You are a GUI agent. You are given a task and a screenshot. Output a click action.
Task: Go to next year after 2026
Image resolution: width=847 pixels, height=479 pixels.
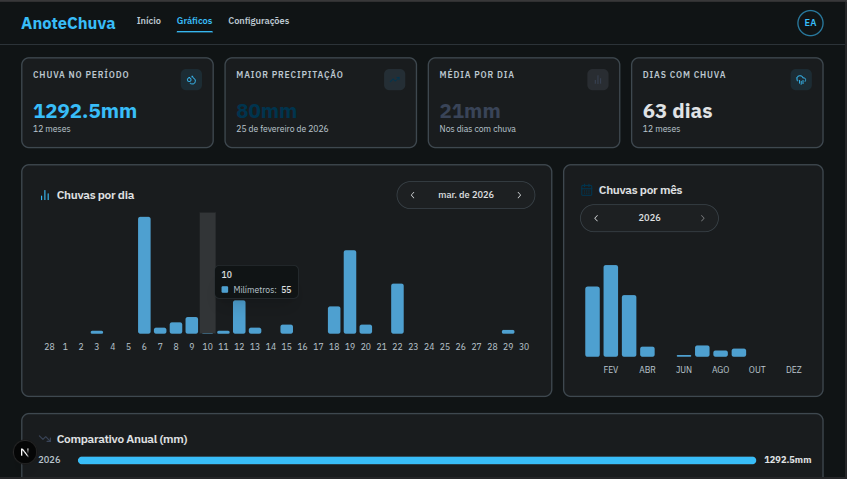pyautogui.click(x=702, y=218)
